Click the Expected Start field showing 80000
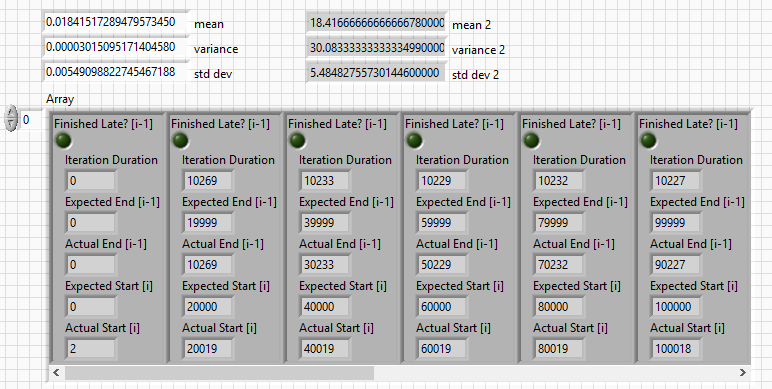Image resolution: width=772 pixels, height=389 pixels. [559, 307]
